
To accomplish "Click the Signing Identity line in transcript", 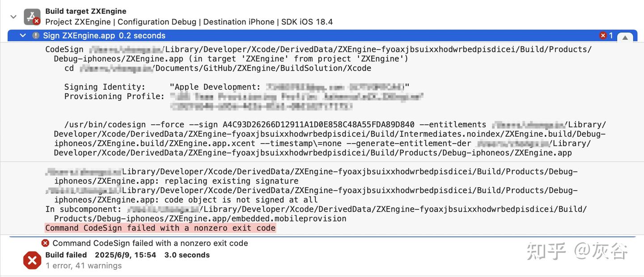I will pos(105,87).
